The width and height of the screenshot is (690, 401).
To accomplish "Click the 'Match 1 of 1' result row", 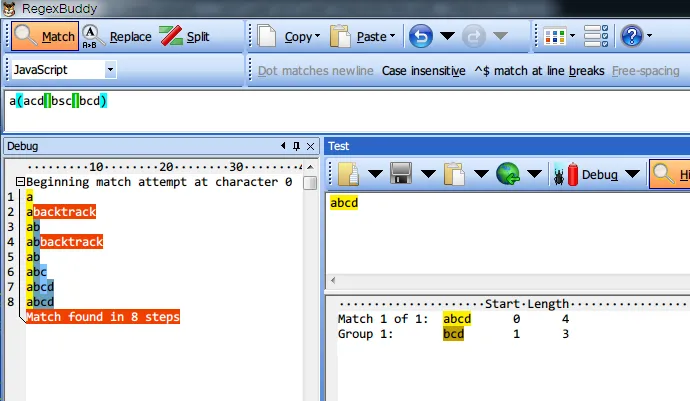I will tap(453, 319).
